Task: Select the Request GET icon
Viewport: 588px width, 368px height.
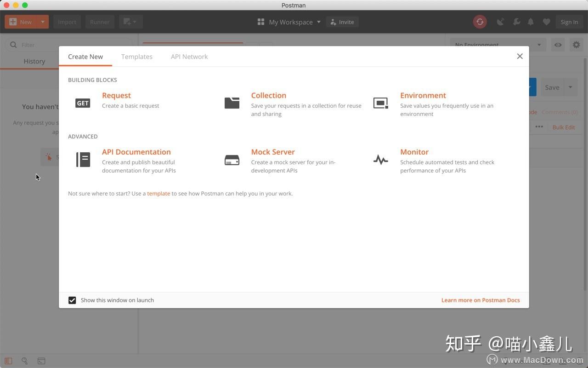Action: point(82,103)
